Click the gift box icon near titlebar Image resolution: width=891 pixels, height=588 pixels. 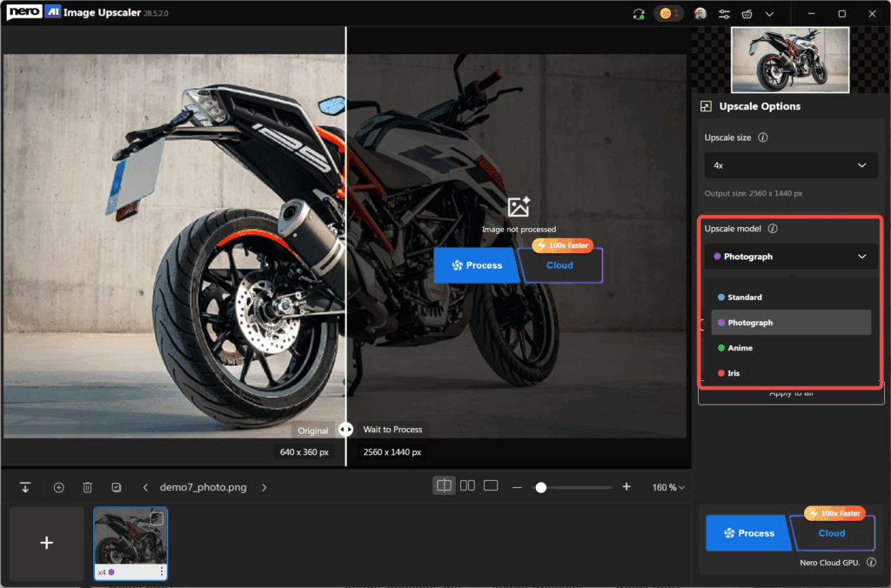748,14
